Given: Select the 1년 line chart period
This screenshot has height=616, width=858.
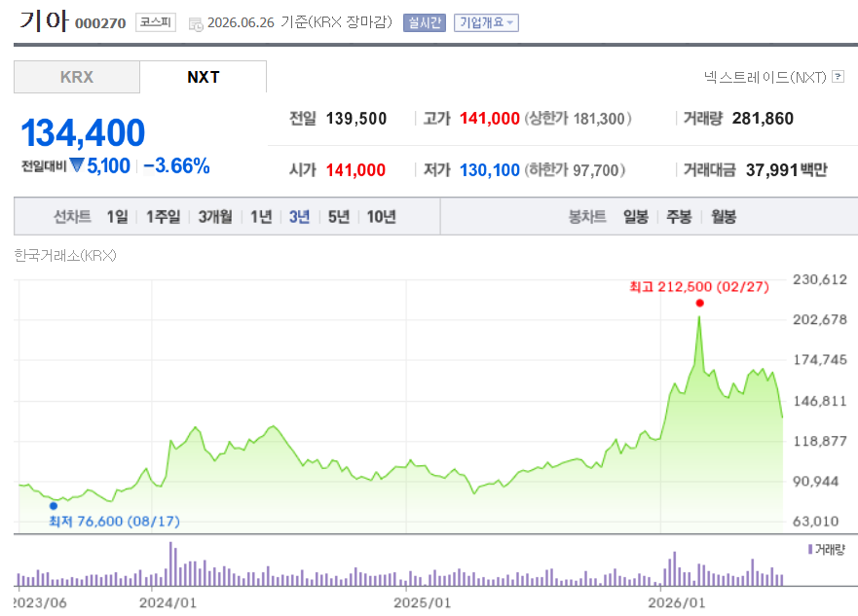Looking at the screenshot, I should [261, 217].
